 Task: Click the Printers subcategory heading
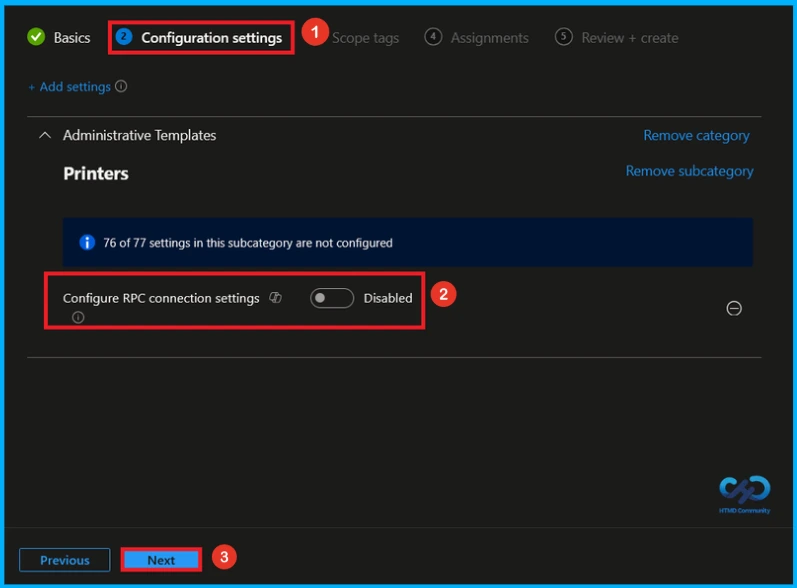96,174
